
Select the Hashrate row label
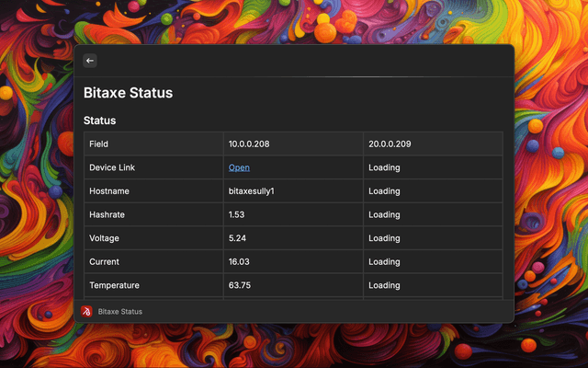pyautogui.click(x=107, y=214)
